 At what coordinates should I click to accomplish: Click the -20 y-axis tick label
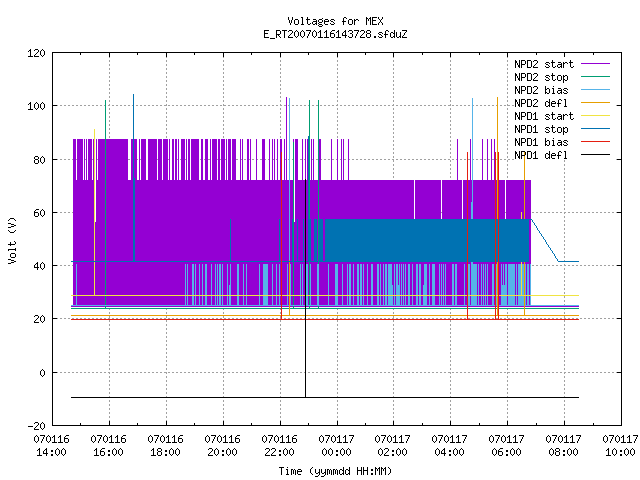coord(36,426)
